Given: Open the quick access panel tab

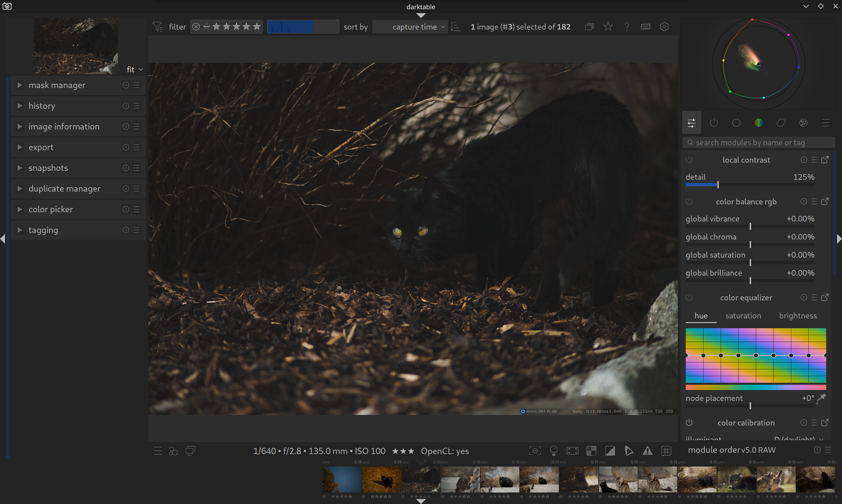Looking at the screenshot, I should pyautogui.click(x=691, y=123).
